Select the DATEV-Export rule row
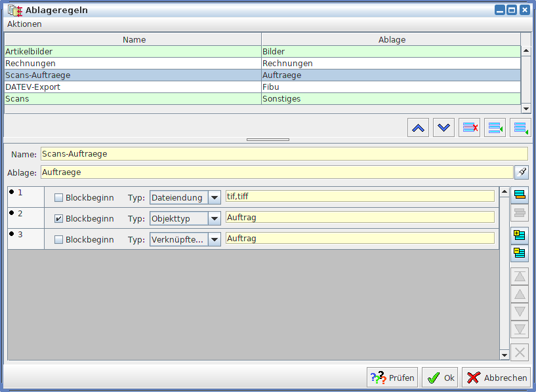 click(x=131, y=87)
